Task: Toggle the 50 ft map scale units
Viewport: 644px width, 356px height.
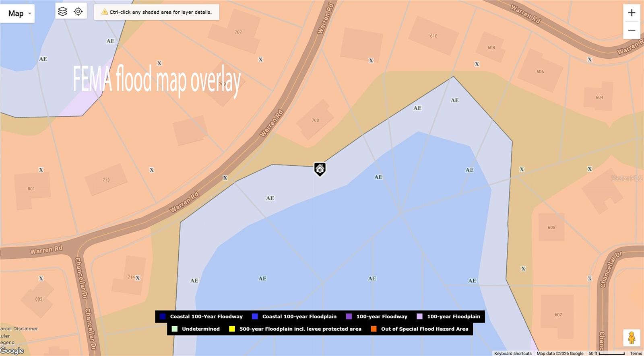Action: (607, 353)
